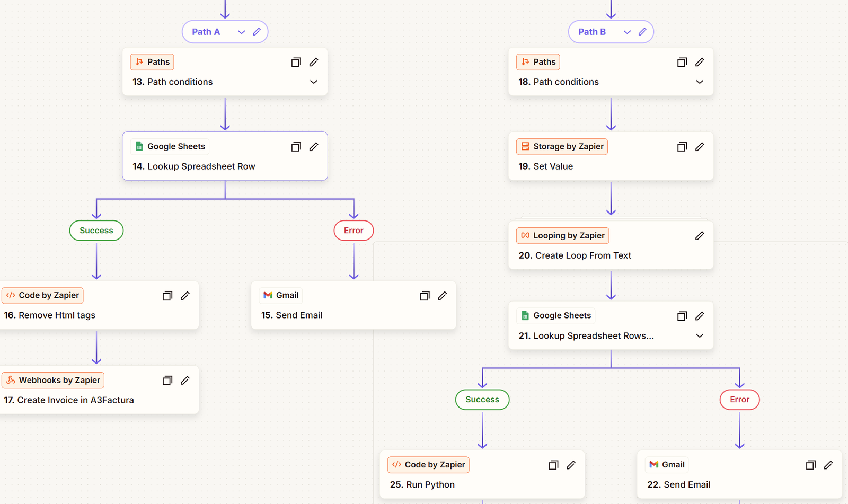The image size is (848, 504).
Task: Open step titled 25. Run Python
Action: click(x=422, y=484)
